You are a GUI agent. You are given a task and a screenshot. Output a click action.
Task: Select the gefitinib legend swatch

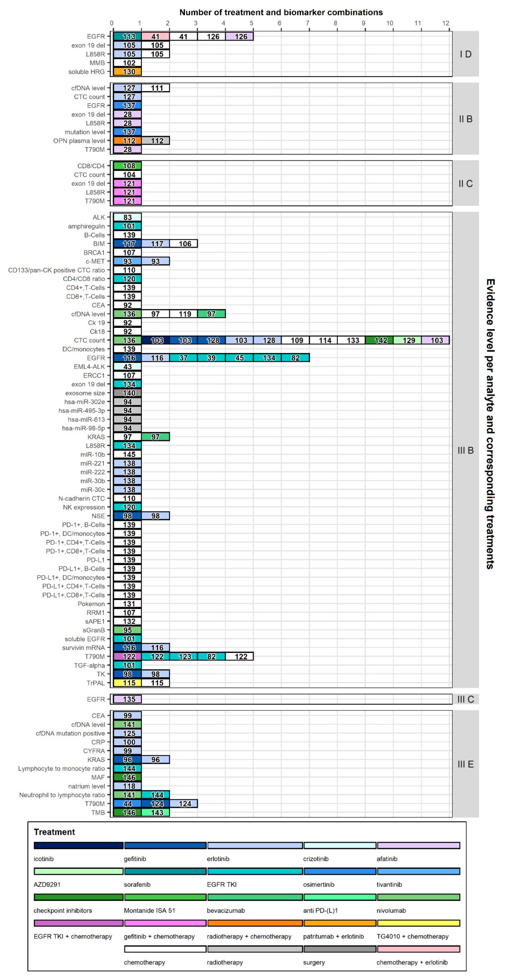point(165,845)
